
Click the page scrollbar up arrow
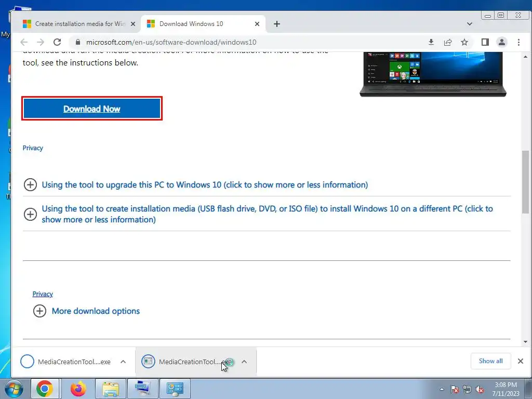click(526, 57)
